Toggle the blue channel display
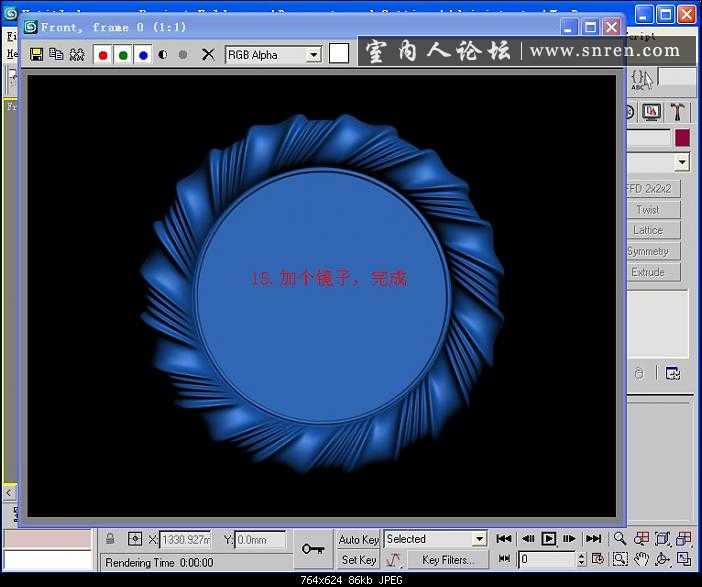The height and width of the screenshot is (587, 702). (x=143, y=55)
